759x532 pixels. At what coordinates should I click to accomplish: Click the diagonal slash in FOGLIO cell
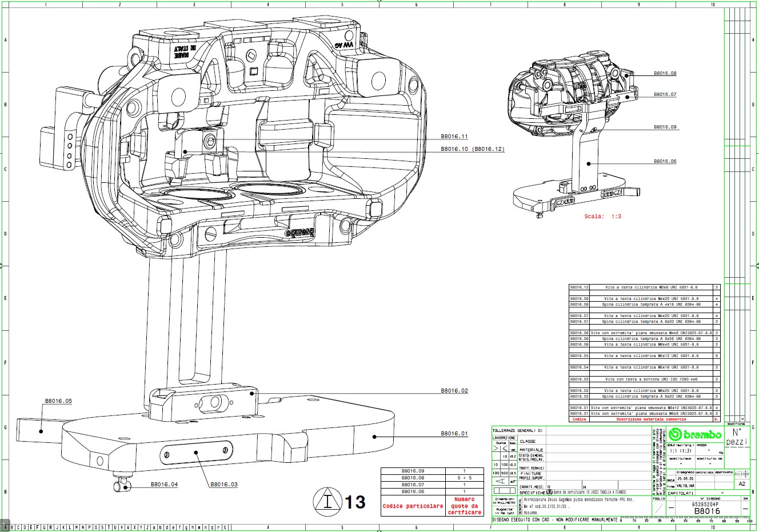(x=659, y=507)
